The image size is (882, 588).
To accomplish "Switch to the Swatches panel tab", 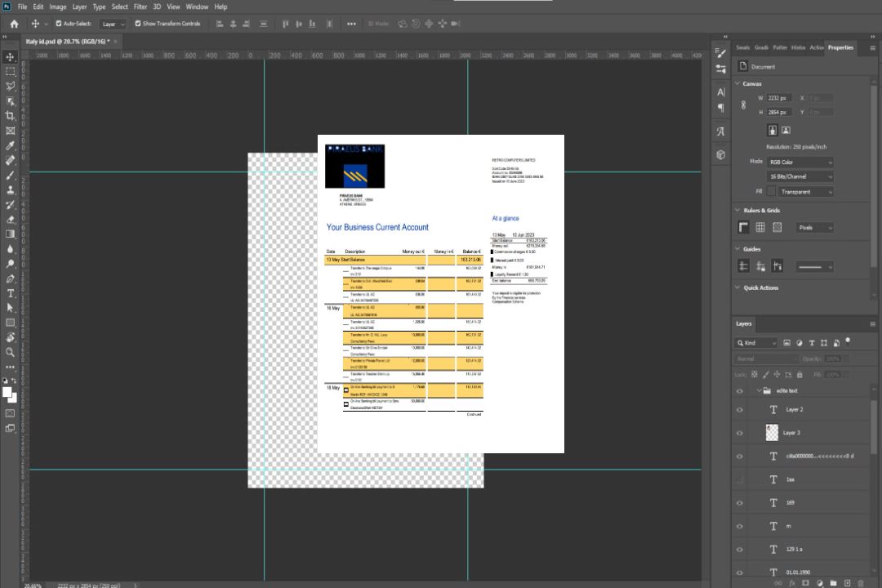I will 742,47.
